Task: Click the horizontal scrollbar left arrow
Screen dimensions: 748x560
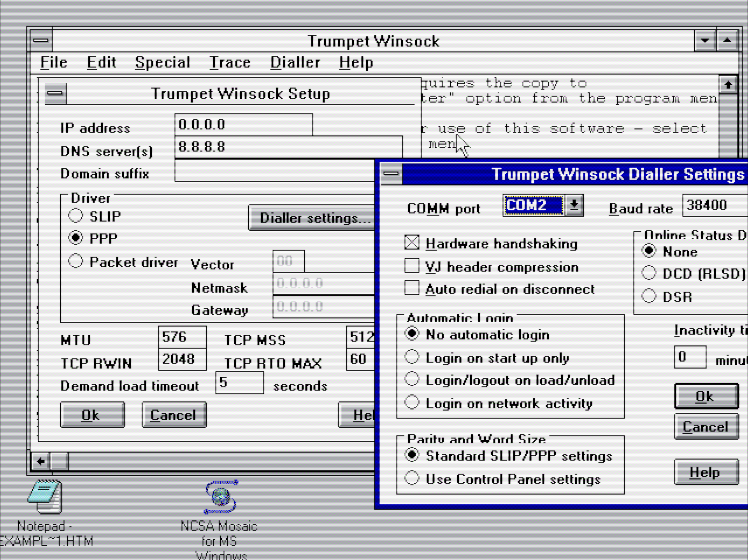Action: [41, 462]
